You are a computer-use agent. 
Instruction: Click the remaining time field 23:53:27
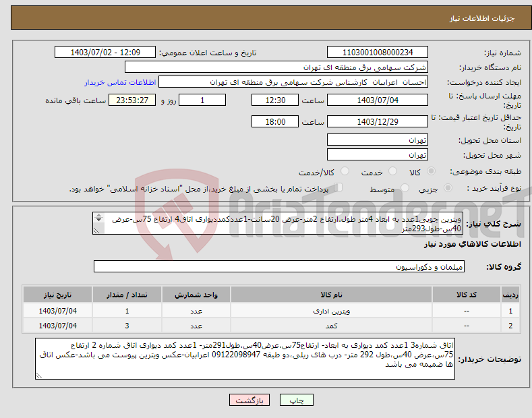pyautogui.click(x=132, y=100)
